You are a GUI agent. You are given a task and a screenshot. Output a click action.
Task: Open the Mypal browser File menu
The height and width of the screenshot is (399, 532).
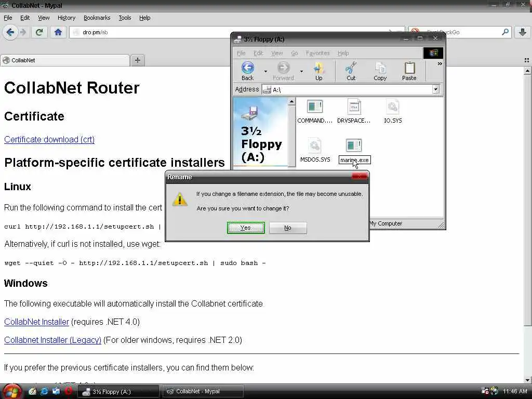pos(8,18)
